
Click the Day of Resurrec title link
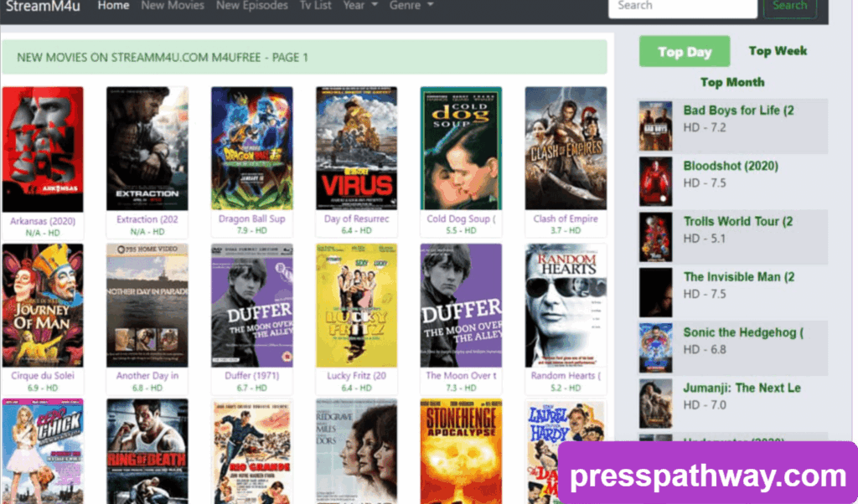coord(356,219)
